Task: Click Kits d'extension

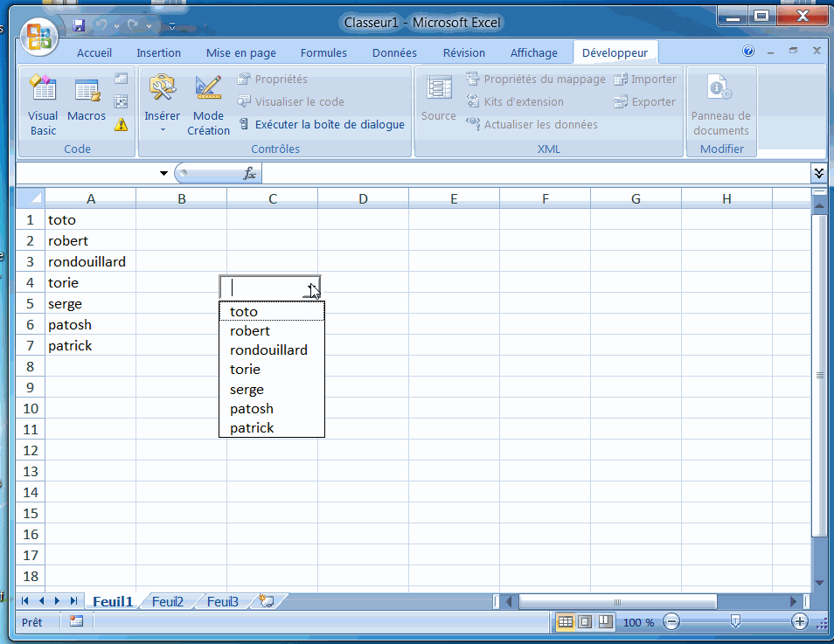Action: click(515, 101)
